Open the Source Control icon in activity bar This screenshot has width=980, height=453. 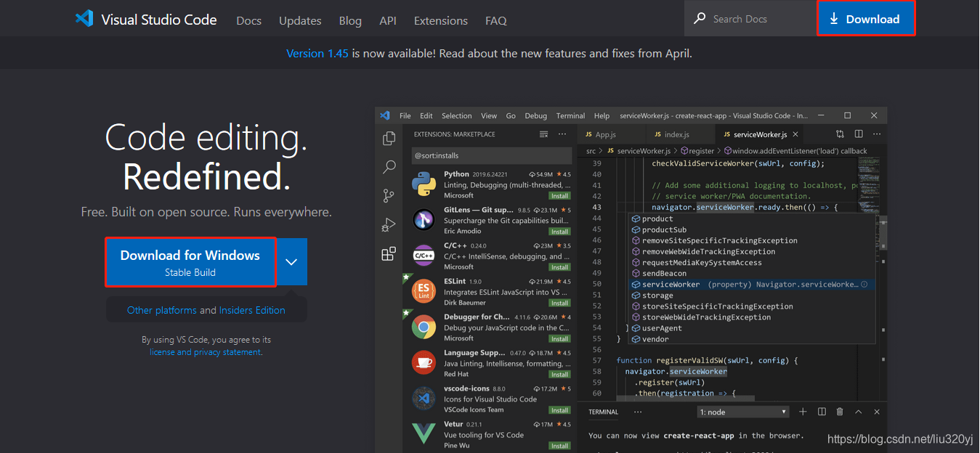coord(389,196)
